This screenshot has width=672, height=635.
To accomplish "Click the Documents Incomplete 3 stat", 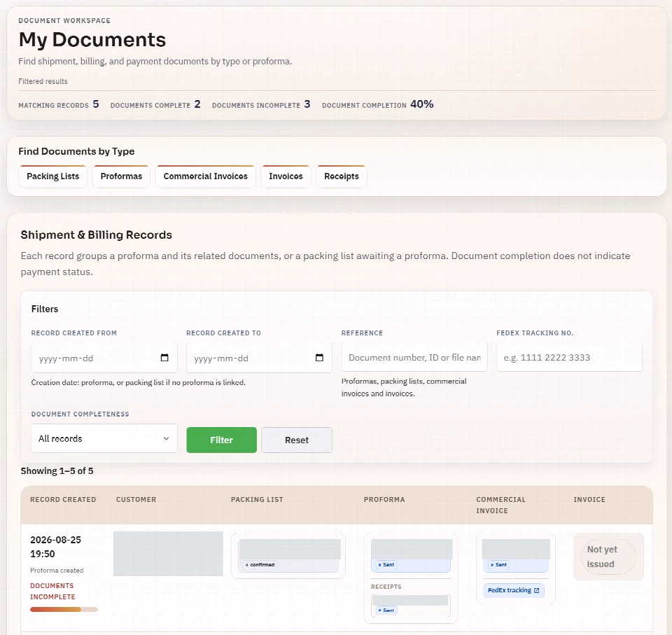I will coord(261,104).
